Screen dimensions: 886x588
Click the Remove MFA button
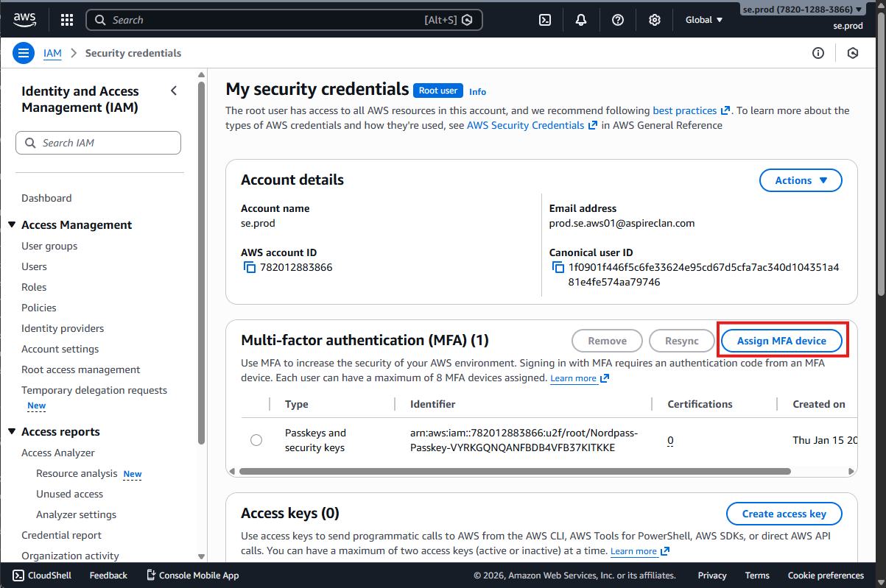point(608,341)
